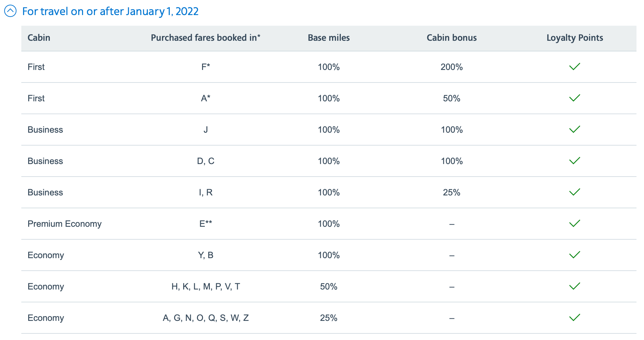Select the Cabin column header
This screenshot has width=644, height=340.
(39, 38)
